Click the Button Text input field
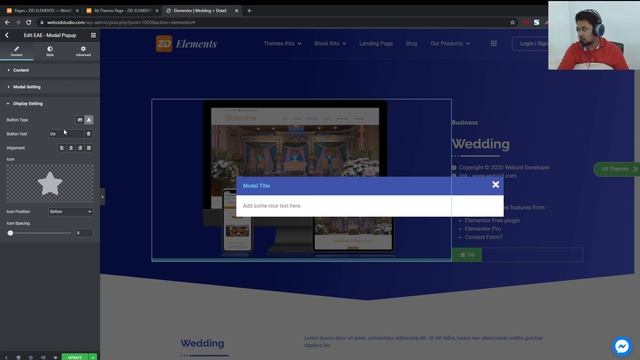This screenshot has width=640, height=360. coord(66,134)
